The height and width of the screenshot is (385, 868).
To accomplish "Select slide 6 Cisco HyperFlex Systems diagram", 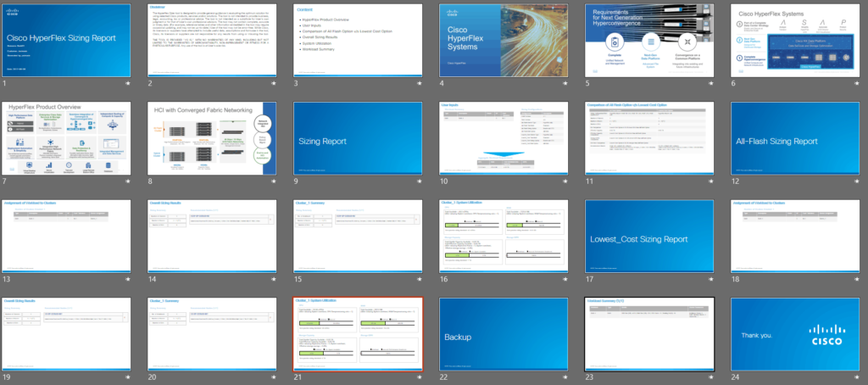I will (x=795, y=41).
